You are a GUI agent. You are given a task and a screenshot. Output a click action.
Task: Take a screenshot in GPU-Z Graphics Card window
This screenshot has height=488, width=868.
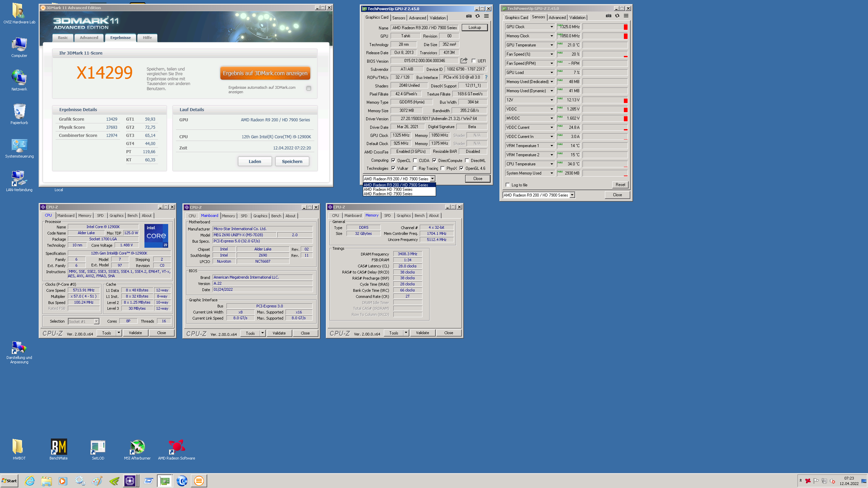[469, 16]
